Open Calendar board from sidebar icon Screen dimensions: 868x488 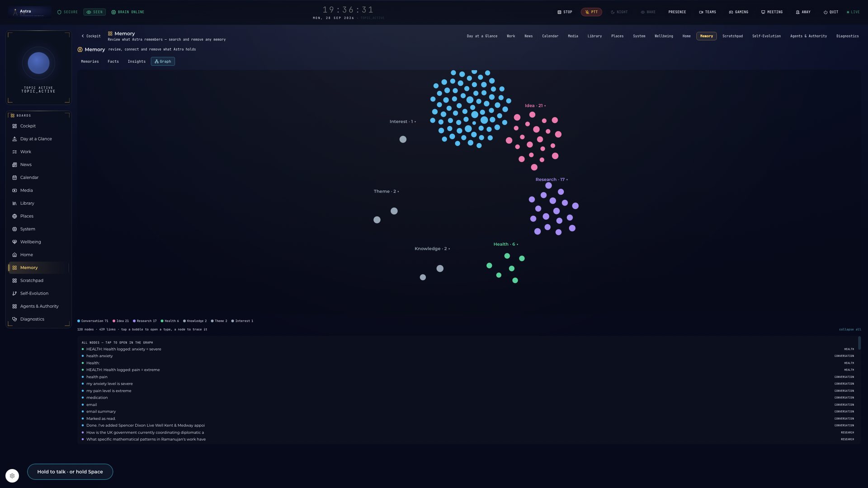(x=14, y=178)
